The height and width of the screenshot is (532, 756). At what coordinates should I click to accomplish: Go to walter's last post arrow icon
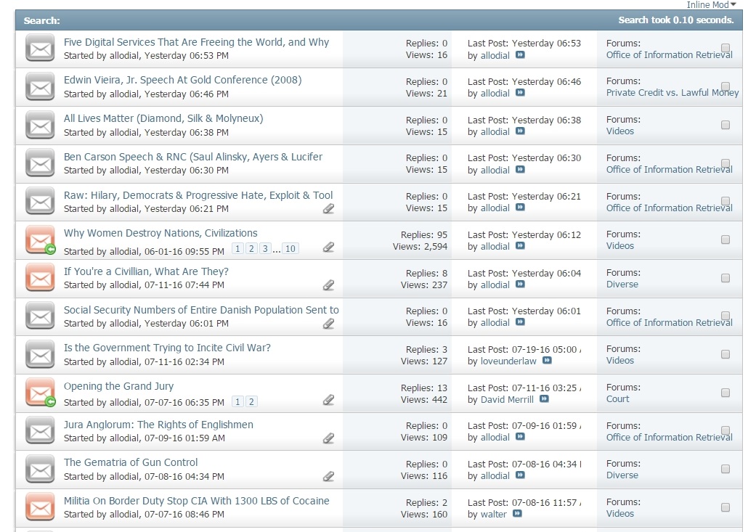click(517, 514)
